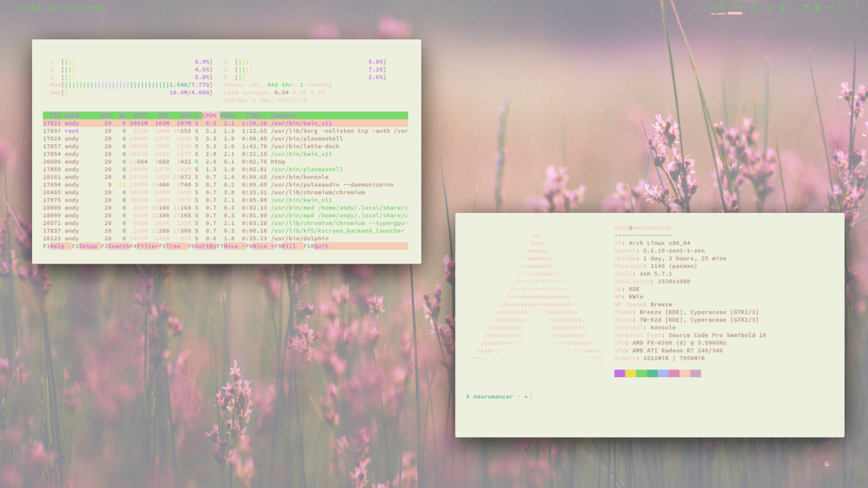868x488 pixels.
Task: Select htop process 17821 kwin_x11
Action: tap(225, 124)
